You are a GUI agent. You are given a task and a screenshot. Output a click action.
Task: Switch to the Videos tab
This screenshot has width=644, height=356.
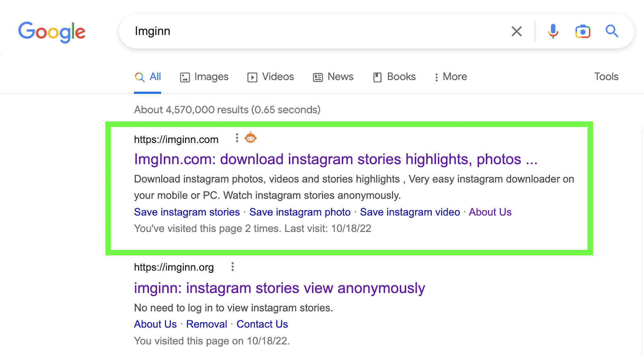click(270, 77)
